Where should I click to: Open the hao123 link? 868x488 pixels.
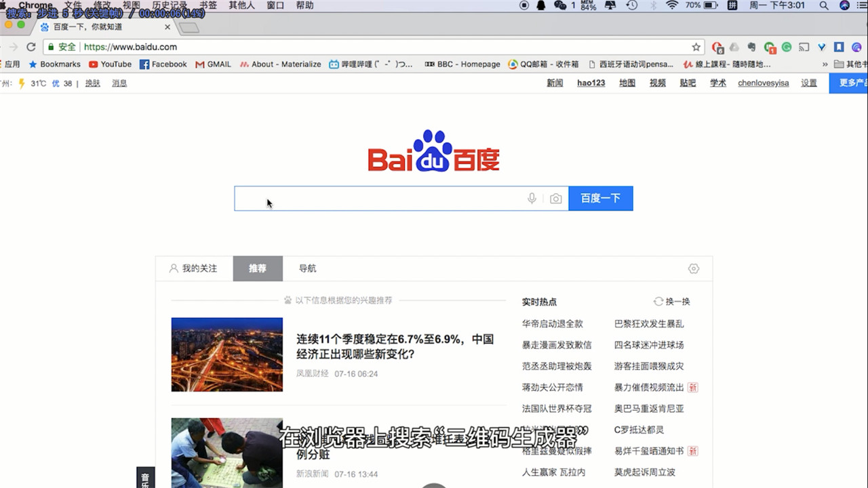point(591,83)
